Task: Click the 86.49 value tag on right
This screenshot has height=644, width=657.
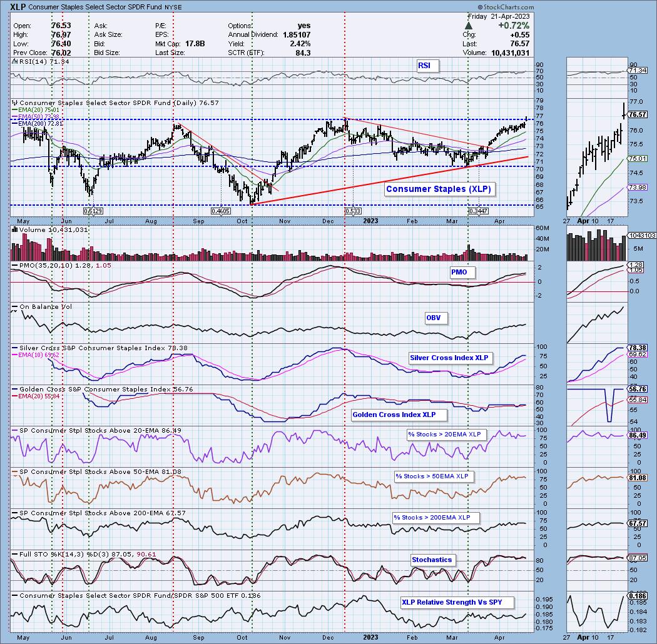Action: (x=638, y=435)
